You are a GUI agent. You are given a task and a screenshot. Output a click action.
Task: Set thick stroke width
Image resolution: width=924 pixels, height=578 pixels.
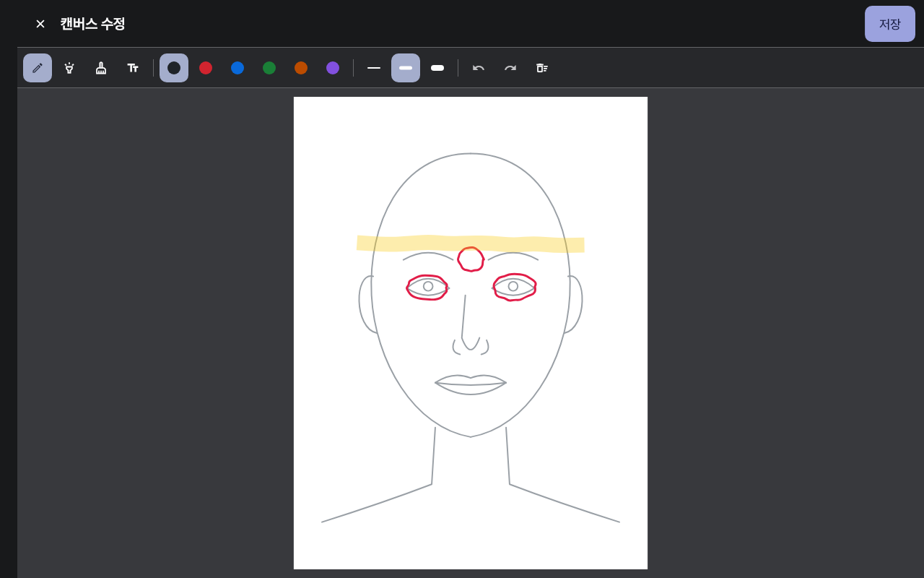click(x=437, y=68)
